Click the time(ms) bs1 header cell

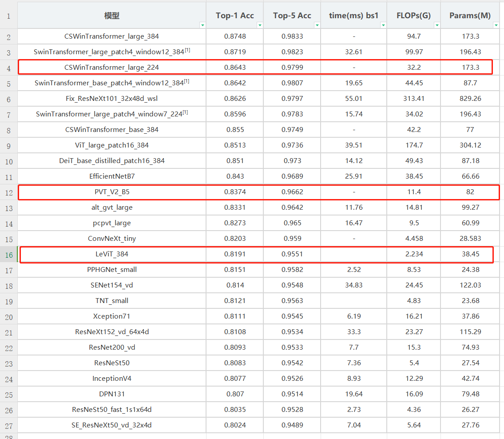tap(353, 16)
